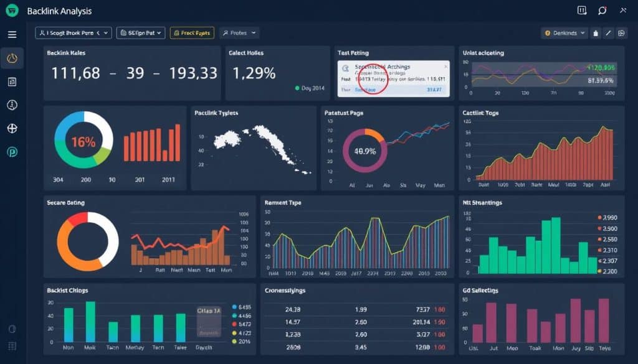Click the yellow 'Frect Fagts' button
The height and width of the screenshot is (364, 638).
coord(192,33)
